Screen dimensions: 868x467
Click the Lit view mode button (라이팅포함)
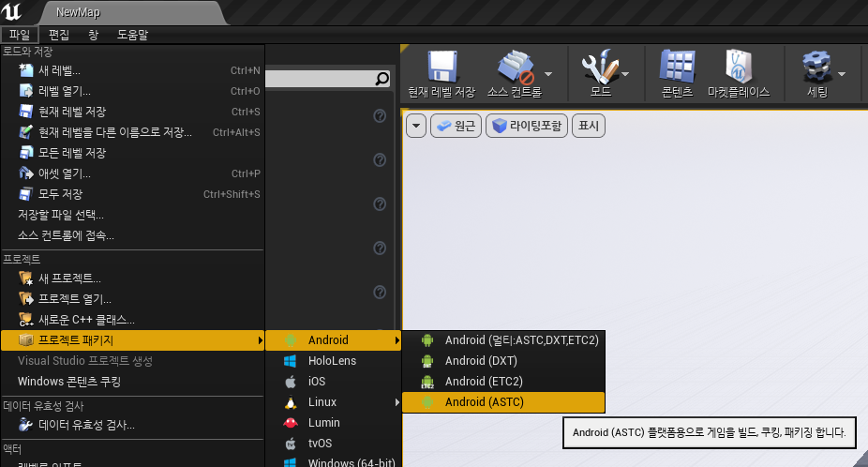coord(527,126)
